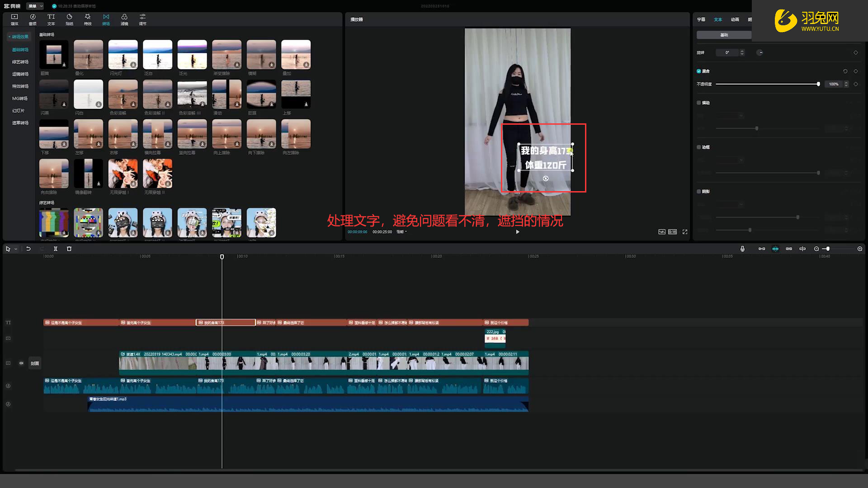Screen dimensions: 868x488
Task: Open the 音频 audio library icon
Action: (x=33, y=19)
